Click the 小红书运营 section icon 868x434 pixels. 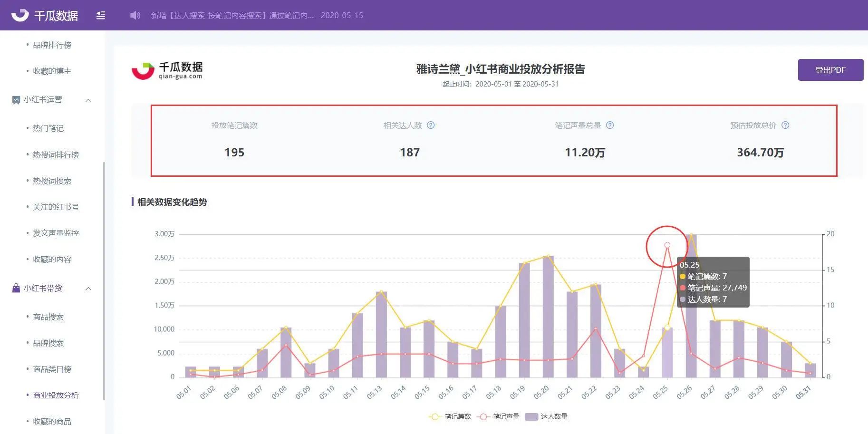coord(16,100)
